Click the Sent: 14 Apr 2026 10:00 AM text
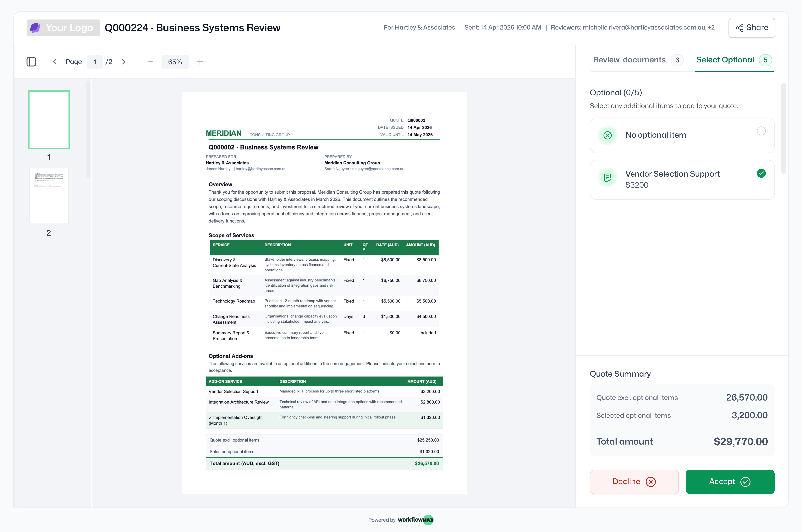 [x=503, y=27]
